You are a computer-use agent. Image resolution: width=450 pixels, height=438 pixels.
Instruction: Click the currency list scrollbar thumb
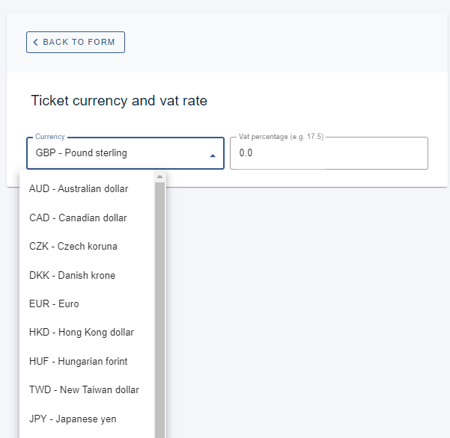160,310
